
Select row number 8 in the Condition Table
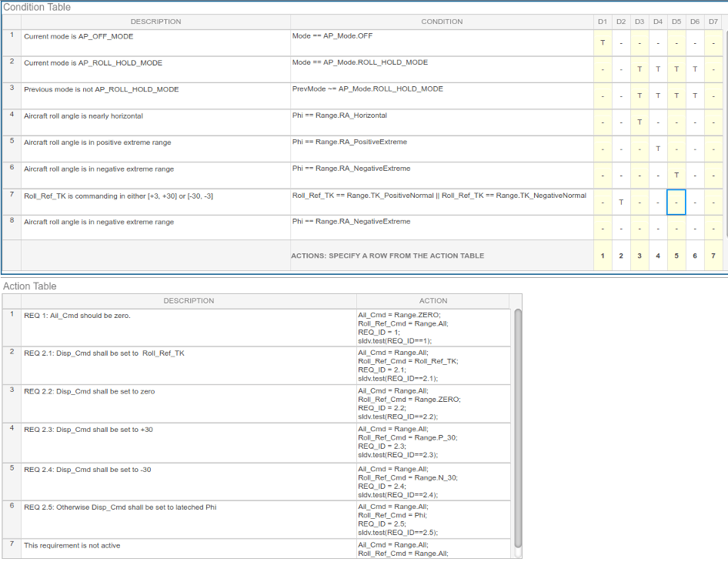pyautogui.click(x=12, y=228)
